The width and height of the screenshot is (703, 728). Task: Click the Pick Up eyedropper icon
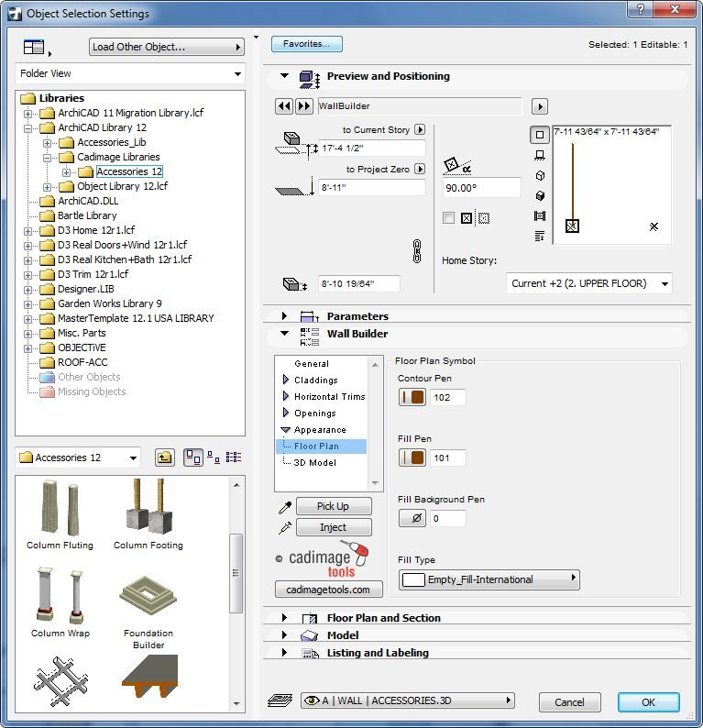click(x=285, y=507)
